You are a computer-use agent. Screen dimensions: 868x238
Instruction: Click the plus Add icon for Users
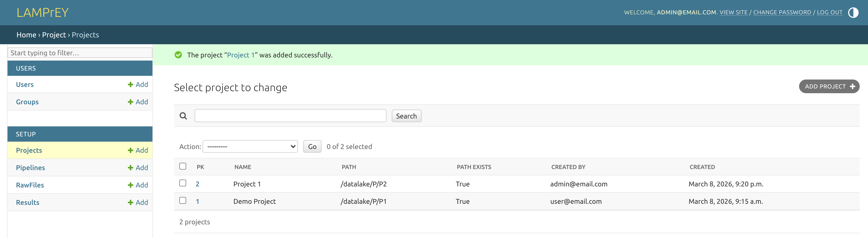[130, 85]
